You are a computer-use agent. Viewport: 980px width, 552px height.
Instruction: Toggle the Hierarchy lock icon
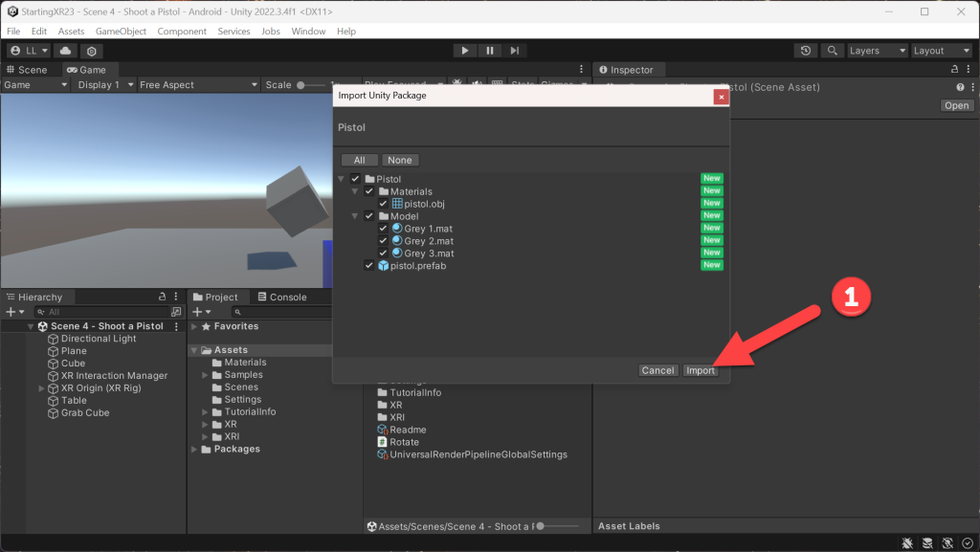(x=163, y=297)
